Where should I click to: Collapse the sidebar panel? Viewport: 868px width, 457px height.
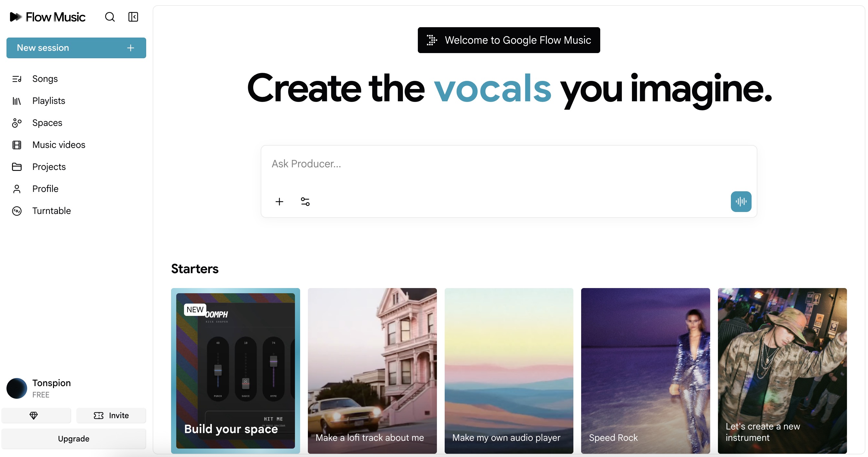point(133,17)
